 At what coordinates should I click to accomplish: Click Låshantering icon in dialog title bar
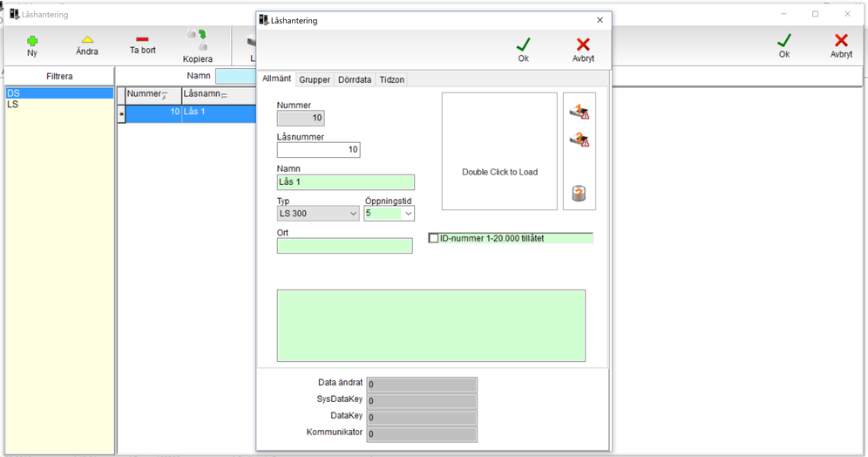[263, 20]
